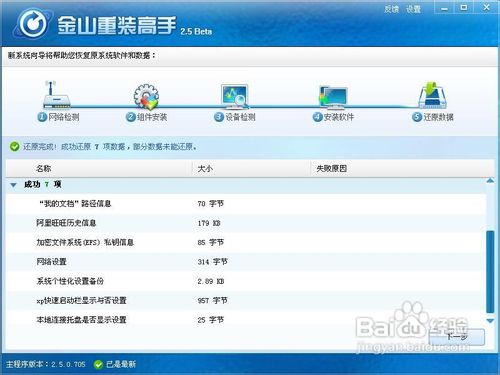
Task: Click scrollbar down arrow in list
Action: (x=490, y=321)
